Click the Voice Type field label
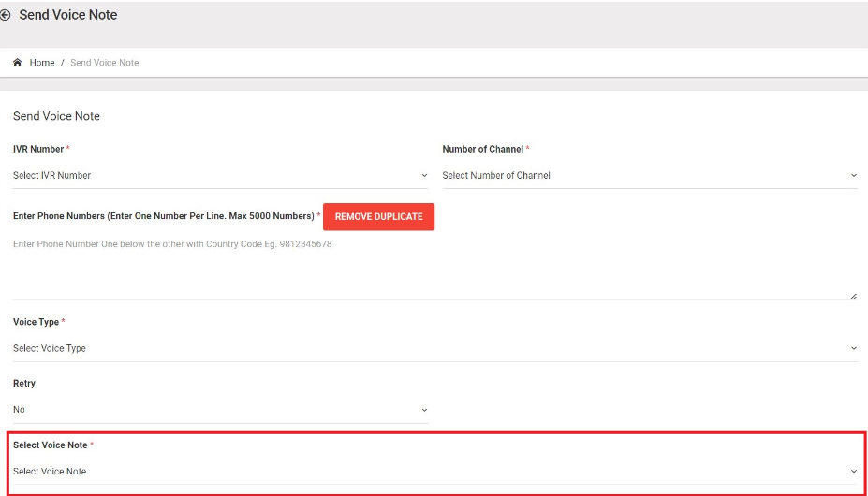868x496 pixels. 36,322
